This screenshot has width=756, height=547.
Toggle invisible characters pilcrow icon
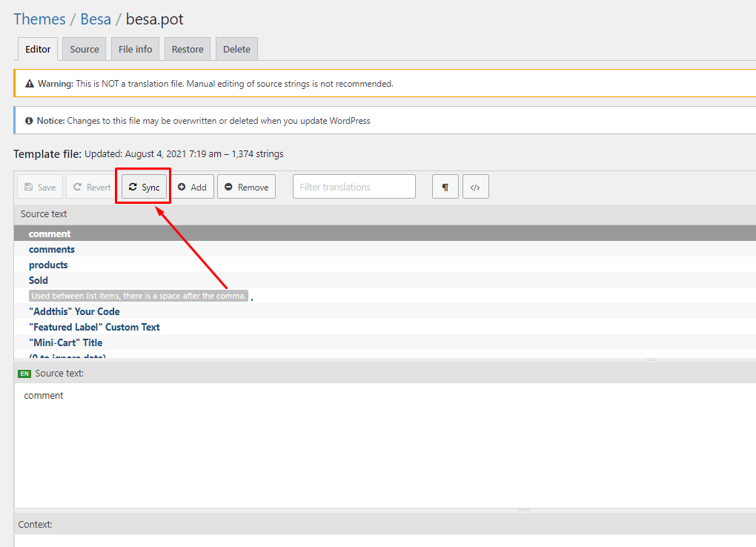point(445,187)
